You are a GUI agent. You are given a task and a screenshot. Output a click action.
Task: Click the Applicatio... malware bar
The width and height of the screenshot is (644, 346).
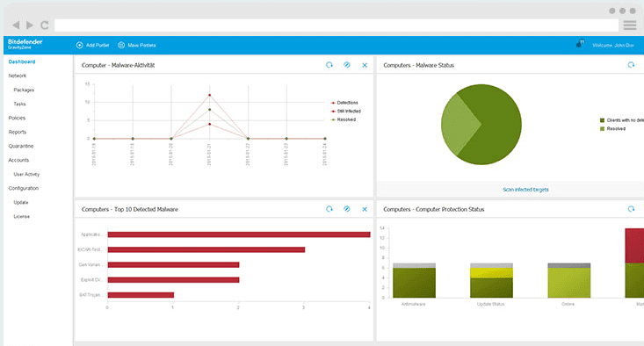pos(239,234)
